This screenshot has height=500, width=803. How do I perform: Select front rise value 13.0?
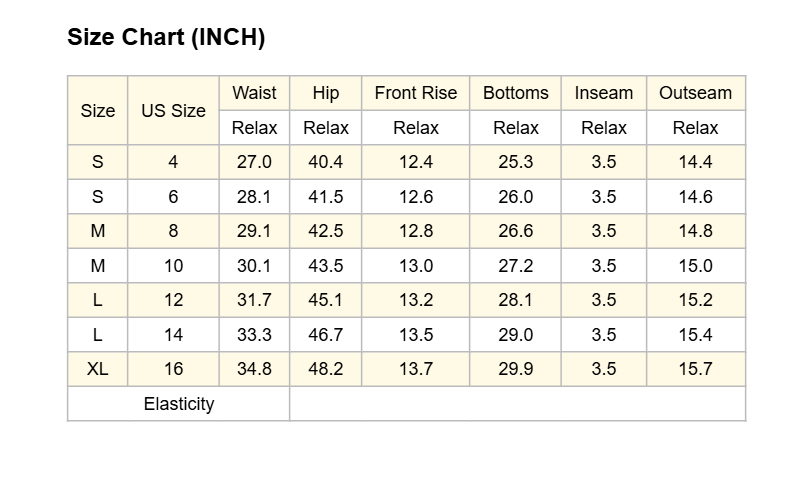point(416,265)
